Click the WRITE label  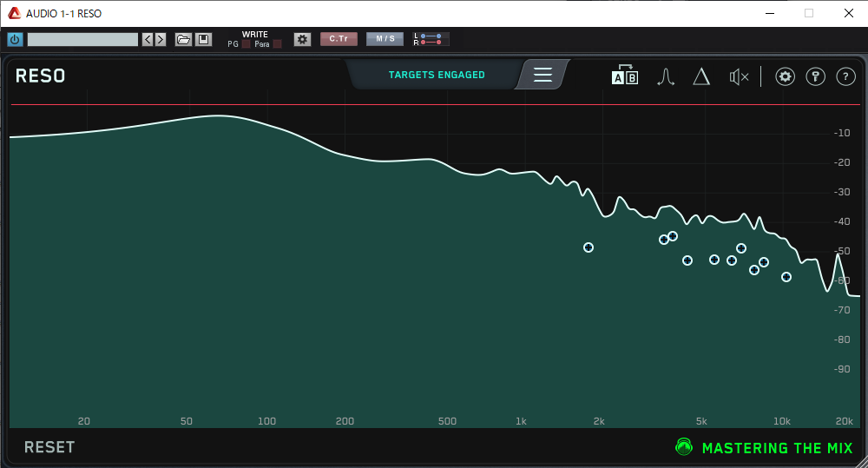254,35
